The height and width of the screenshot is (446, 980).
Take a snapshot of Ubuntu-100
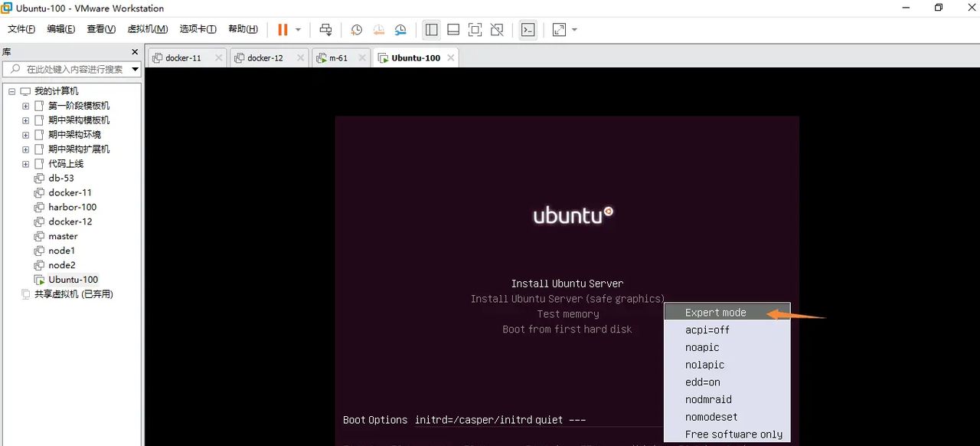point(355,29)
